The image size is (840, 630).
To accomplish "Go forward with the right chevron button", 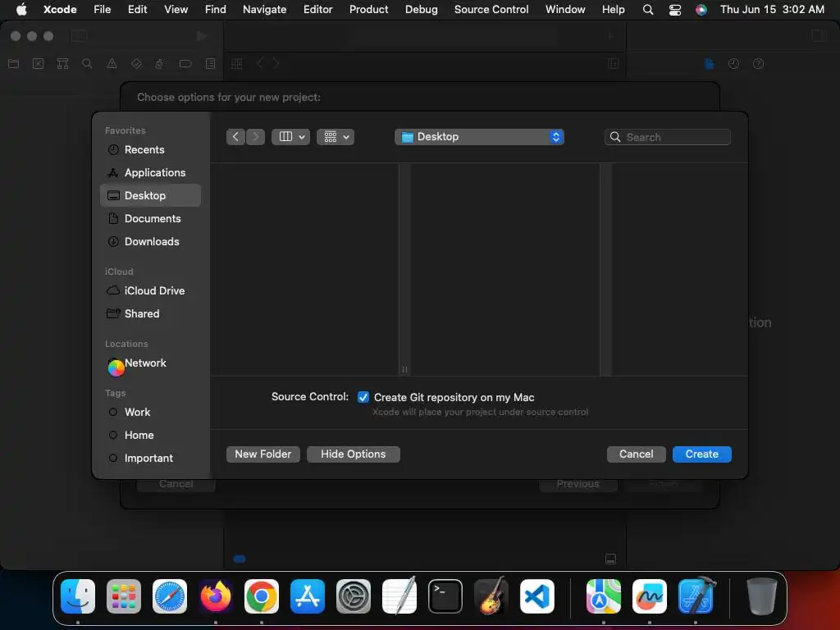I will (x=256, y=137).
